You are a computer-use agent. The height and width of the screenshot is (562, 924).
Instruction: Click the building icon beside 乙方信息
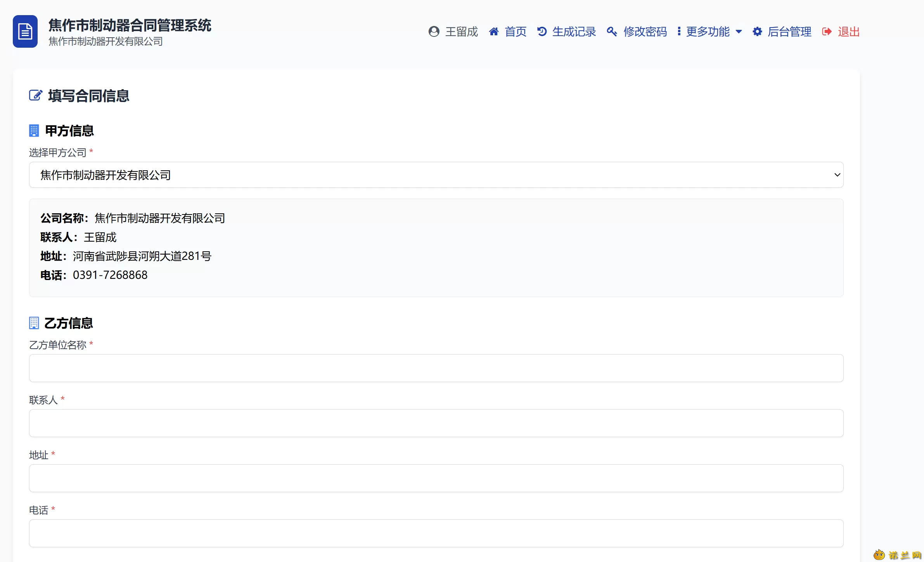coord(34,323)
